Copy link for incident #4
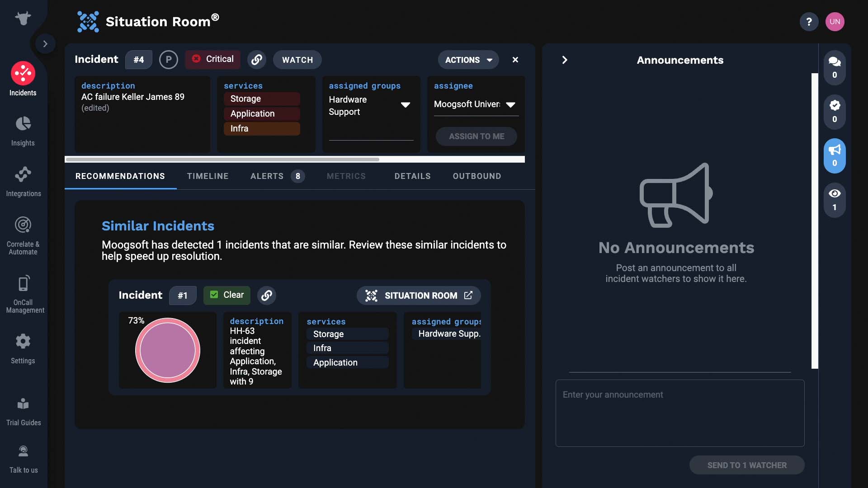 (x=256, y=60)
